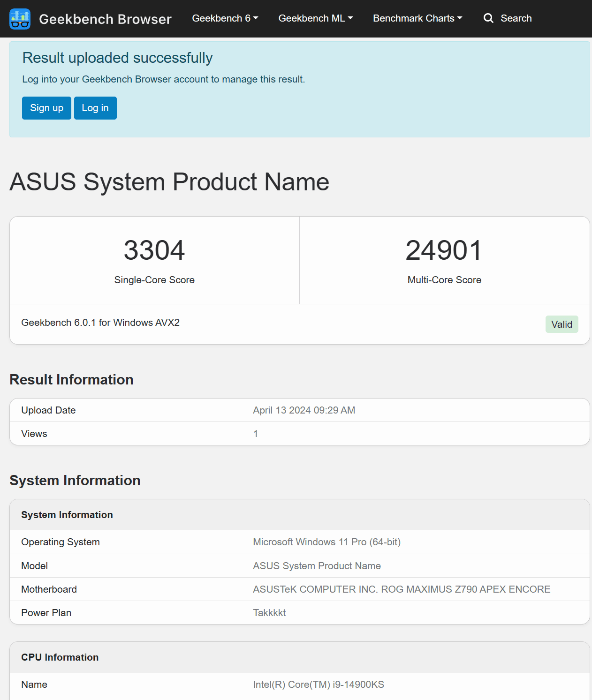Click the Log into your account message
Image resolution: width=592 pixels, height=700 pixels.
pos(163,79)
